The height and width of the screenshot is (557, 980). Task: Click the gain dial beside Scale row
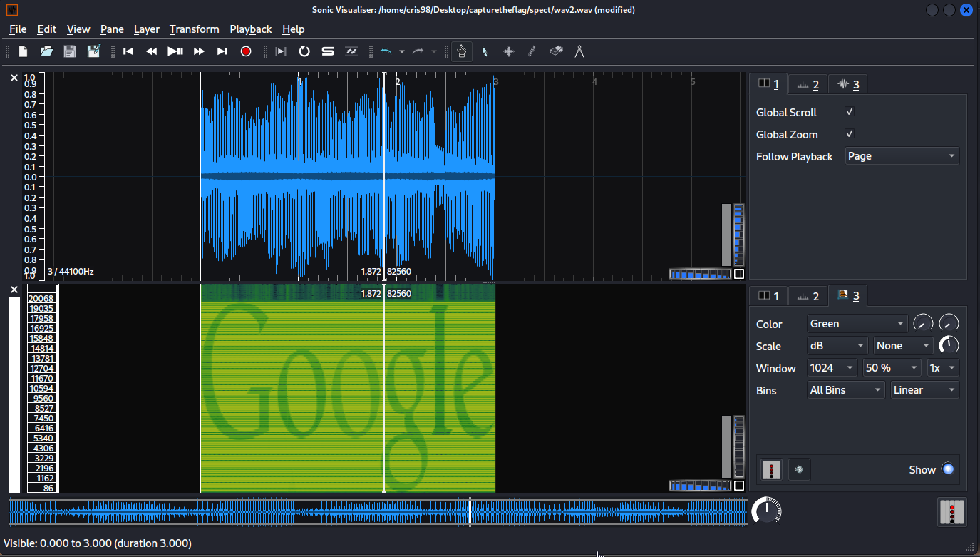point(949,346)
